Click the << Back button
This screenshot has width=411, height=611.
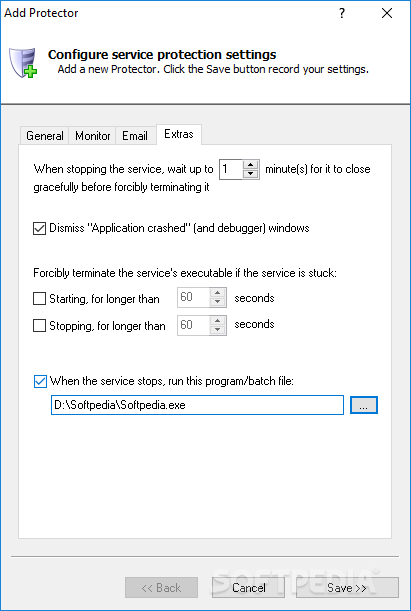[x=161, y=588]
